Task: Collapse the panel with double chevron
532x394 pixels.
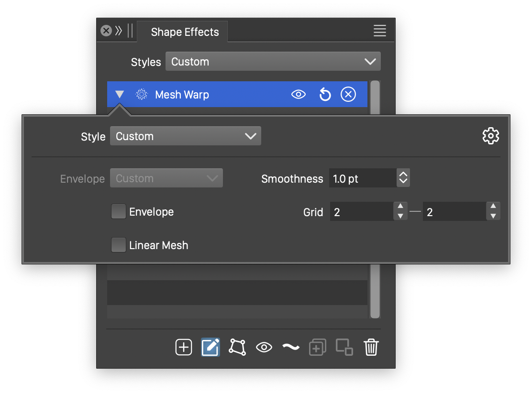Action: (119, 31)
